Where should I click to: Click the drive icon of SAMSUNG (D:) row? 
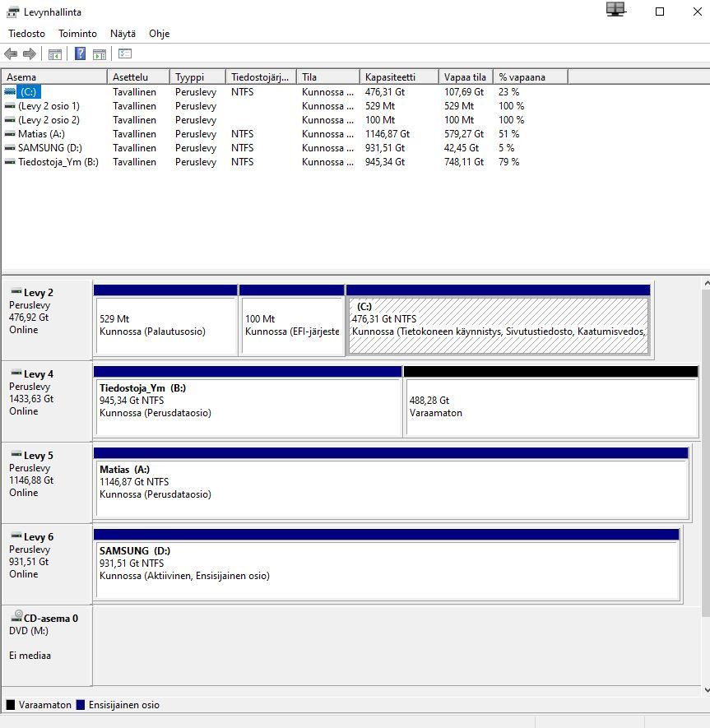click(x=10, y=147)
